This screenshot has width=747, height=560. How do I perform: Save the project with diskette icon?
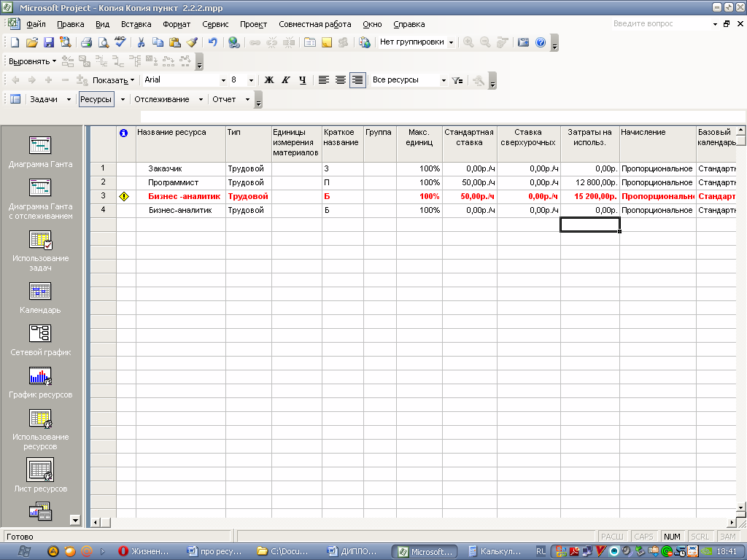[x=49, y=42]
